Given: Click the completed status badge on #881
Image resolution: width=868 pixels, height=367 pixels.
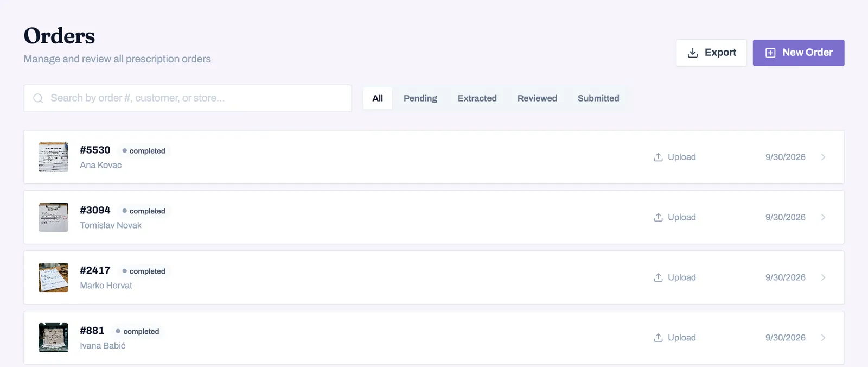Looking at the screenshot, I should point(138,332).
